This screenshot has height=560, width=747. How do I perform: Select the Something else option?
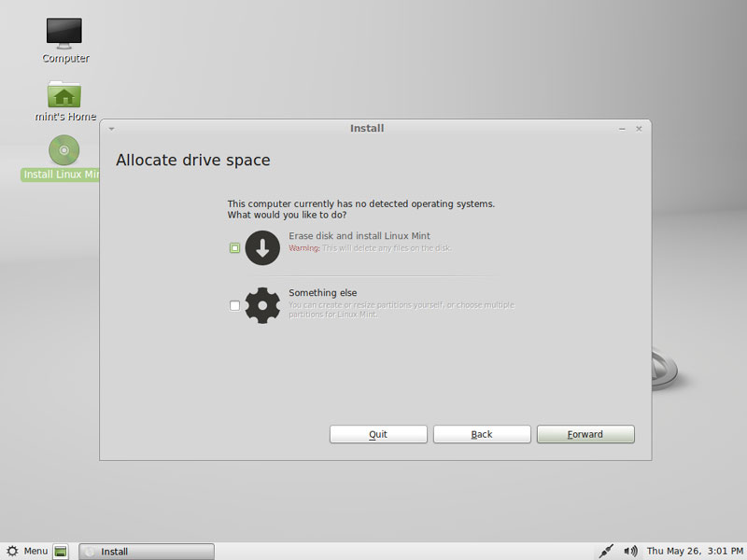pyautogui.click(x=234, y=305)
